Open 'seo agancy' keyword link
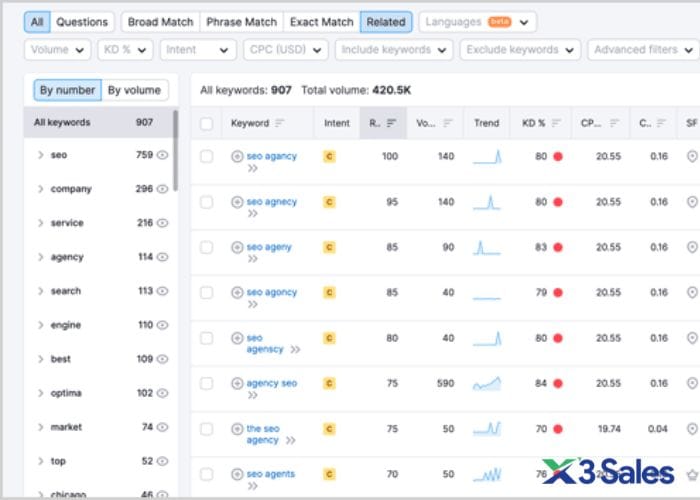The image size is (700, 500). click(x=272, y=156)
